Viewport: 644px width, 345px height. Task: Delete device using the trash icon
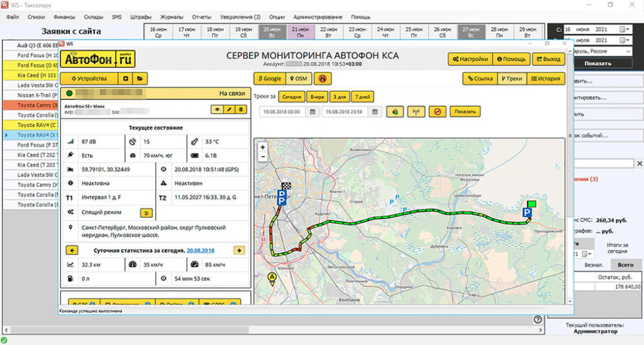(x=241, y=110)
